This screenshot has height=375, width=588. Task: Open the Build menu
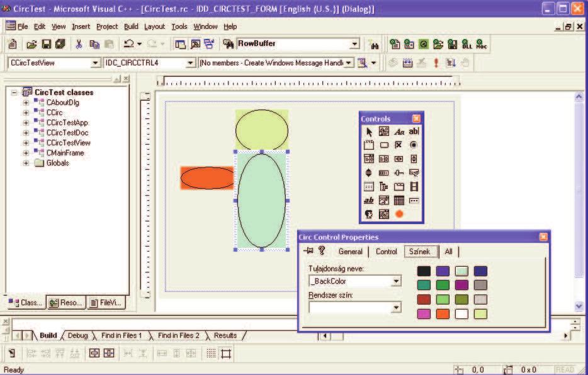131,26
